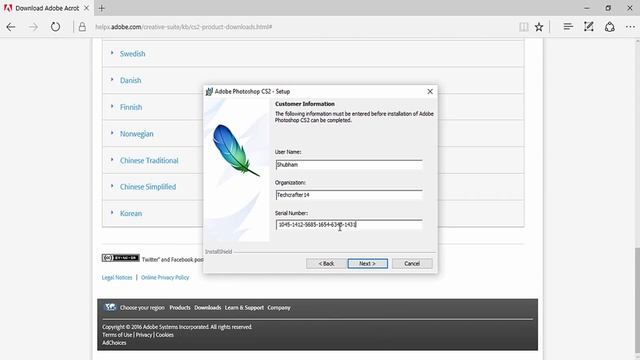Open the Cookies footer link

coord(164,335)
